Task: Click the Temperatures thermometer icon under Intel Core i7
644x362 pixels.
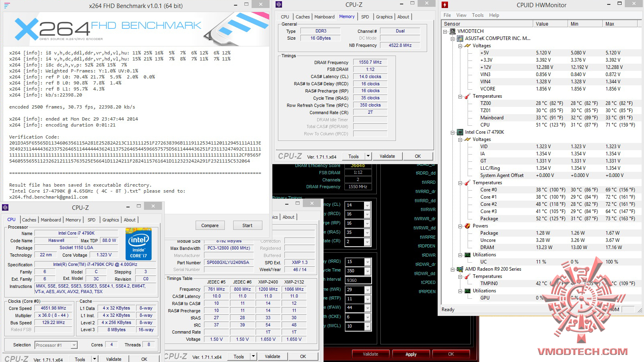Action: click(468, 183)
